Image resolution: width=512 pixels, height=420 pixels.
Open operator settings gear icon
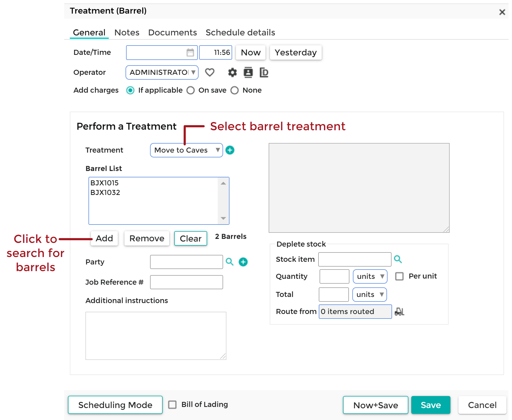[232, 72]
